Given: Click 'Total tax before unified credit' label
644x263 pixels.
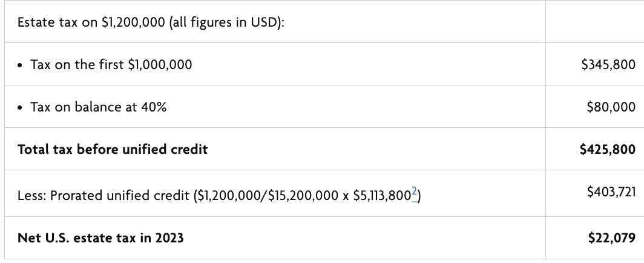Looking at the screenshot, I should [113, 149].
